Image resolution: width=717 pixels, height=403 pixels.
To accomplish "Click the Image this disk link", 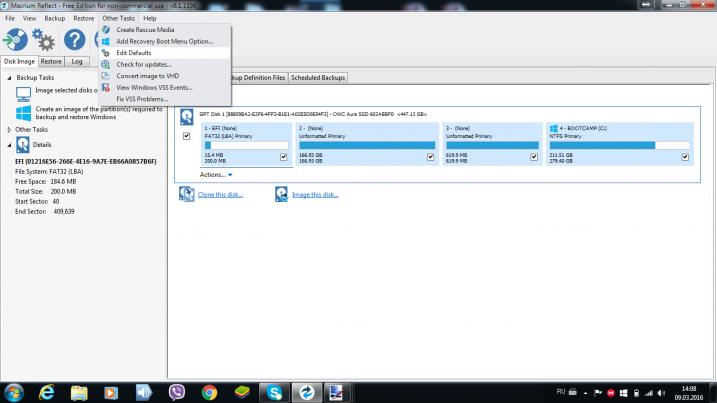I will point(315,195).
